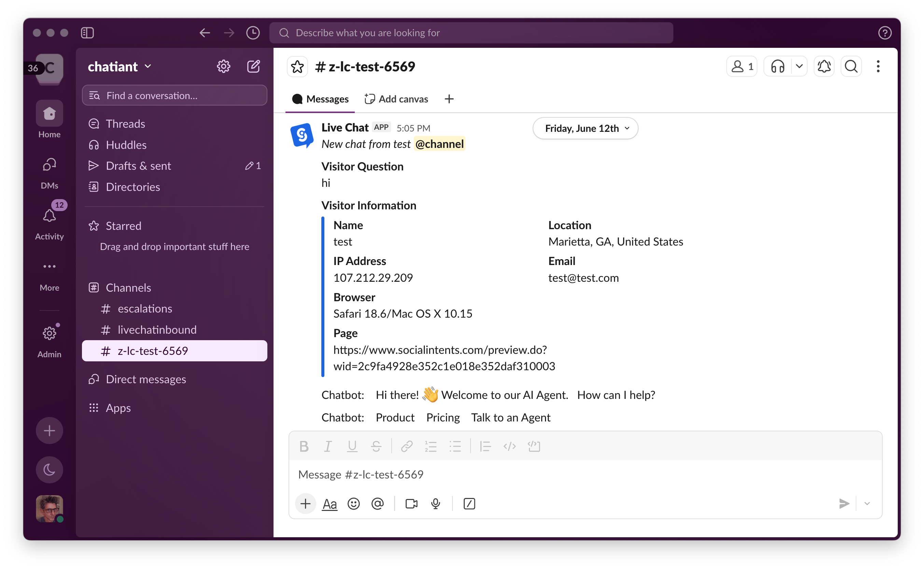Screen dimensions: 924x569
Task: Open Drafts & sent
Action: click(174, 166)
